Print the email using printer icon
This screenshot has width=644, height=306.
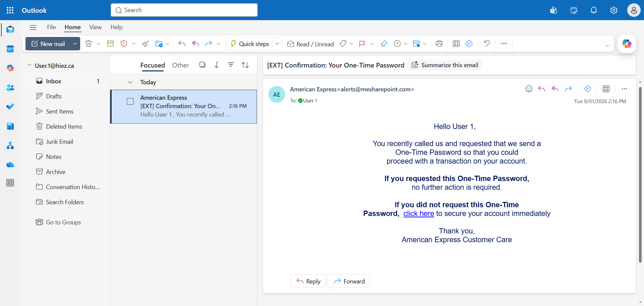(439, 44)
